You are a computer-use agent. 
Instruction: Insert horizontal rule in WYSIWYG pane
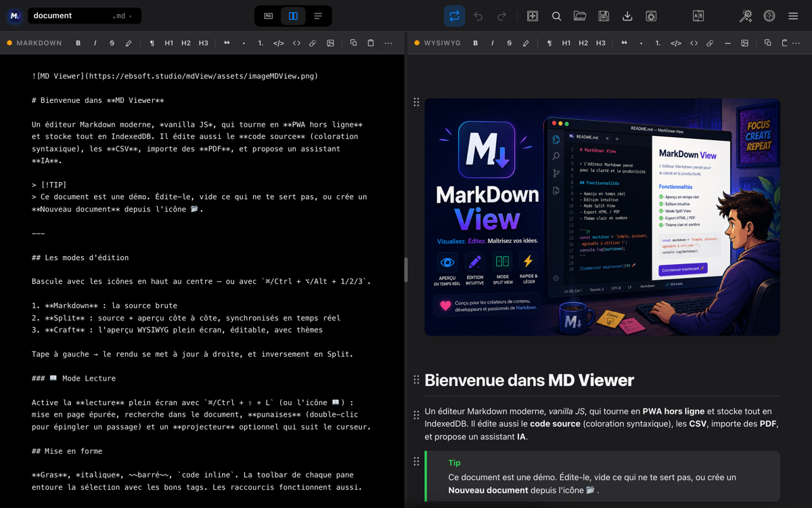click(x=727, y=43)
